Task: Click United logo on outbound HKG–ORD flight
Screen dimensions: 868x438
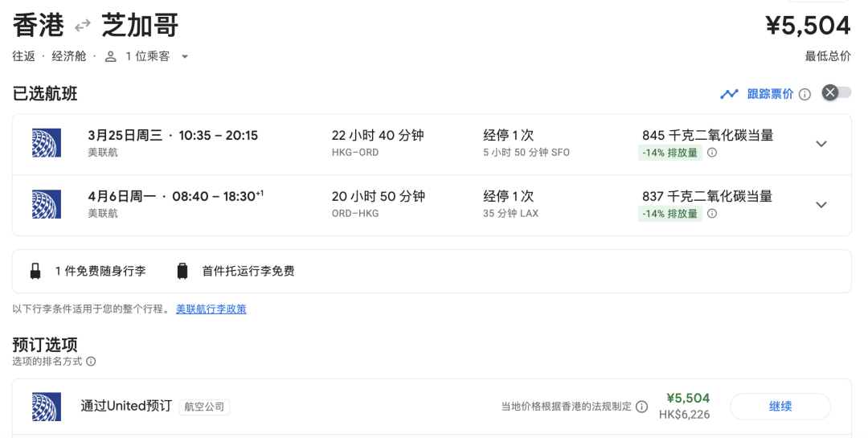Action: pos(46,143)
